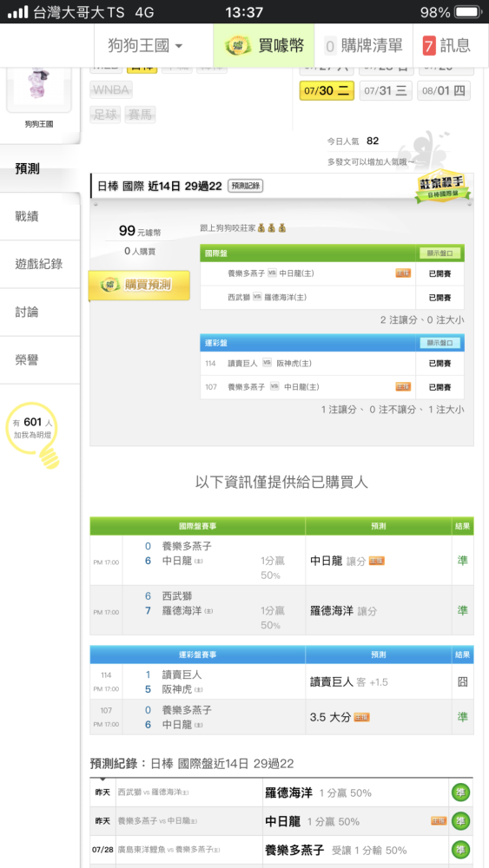Click the 購牌清單 count badge
The width and height of the screenshot is (489, 868).
click(330, 47)
